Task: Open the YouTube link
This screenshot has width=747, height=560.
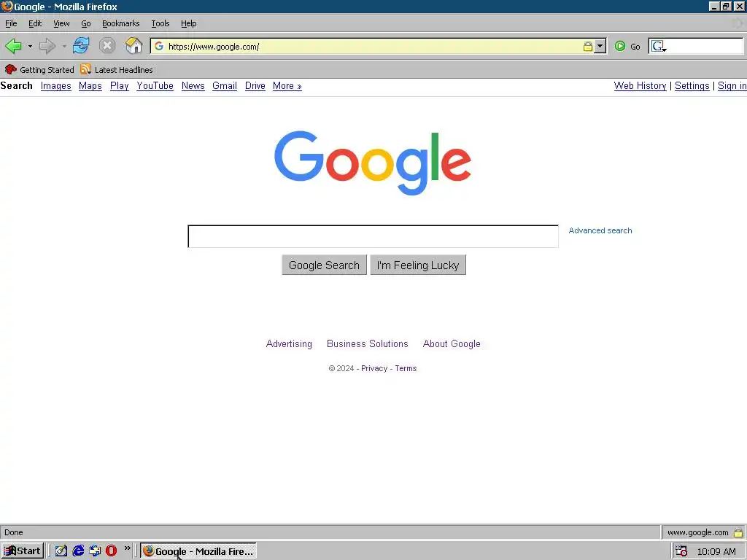Action: click(x=155, y=86)
